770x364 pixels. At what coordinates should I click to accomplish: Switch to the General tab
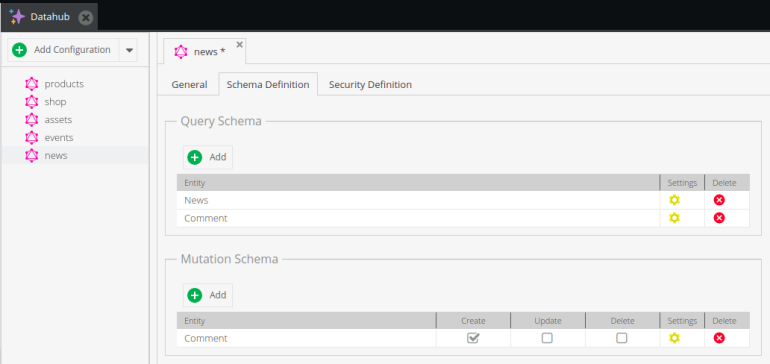coord(189,84)
